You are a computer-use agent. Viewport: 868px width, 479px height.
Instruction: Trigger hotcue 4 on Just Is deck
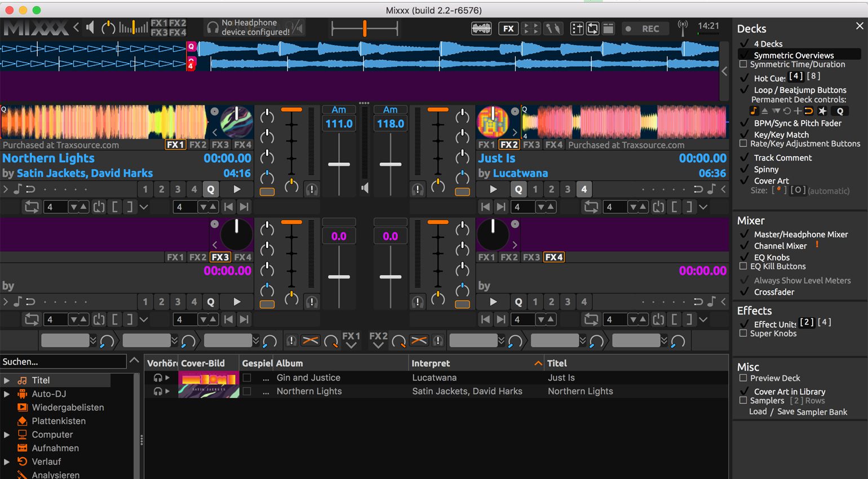(584, 189)
